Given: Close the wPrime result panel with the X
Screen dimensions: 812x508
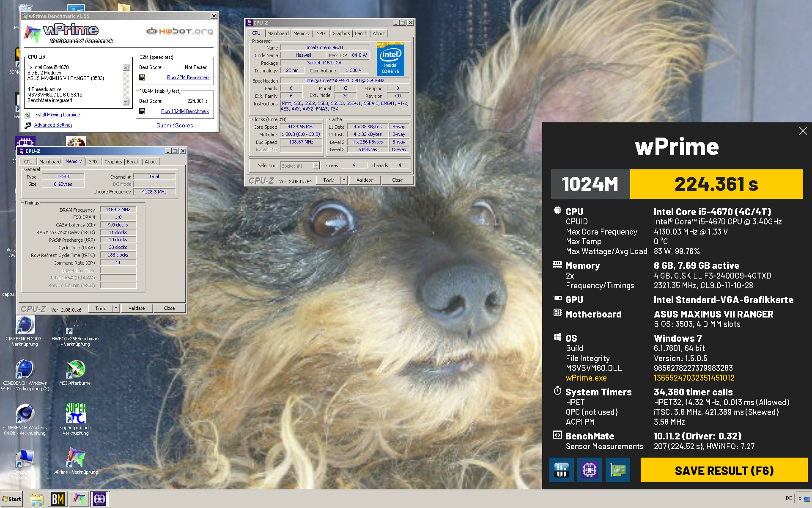Looking at the screenshot, I should pos(803,131).
